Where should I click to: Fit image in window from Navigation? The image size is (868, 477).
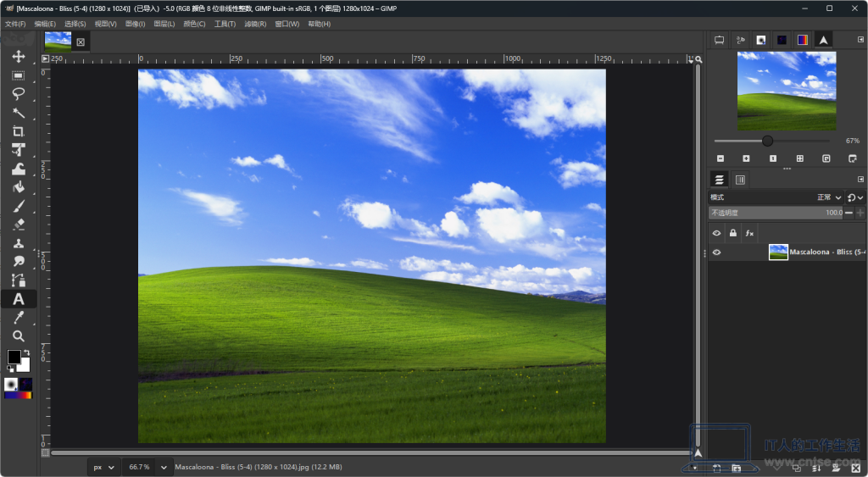point(800,158)
